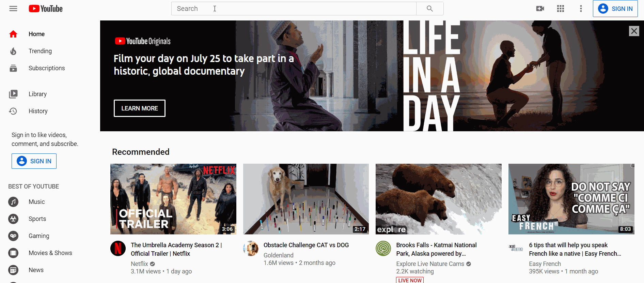Click the '1.6M views' metadata text

click(279, 263)
